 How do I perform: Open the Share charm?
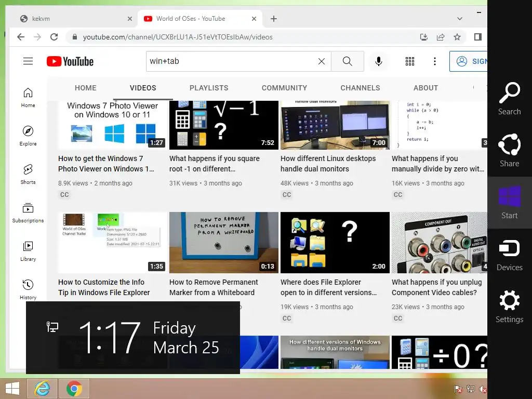pos(509,151)
